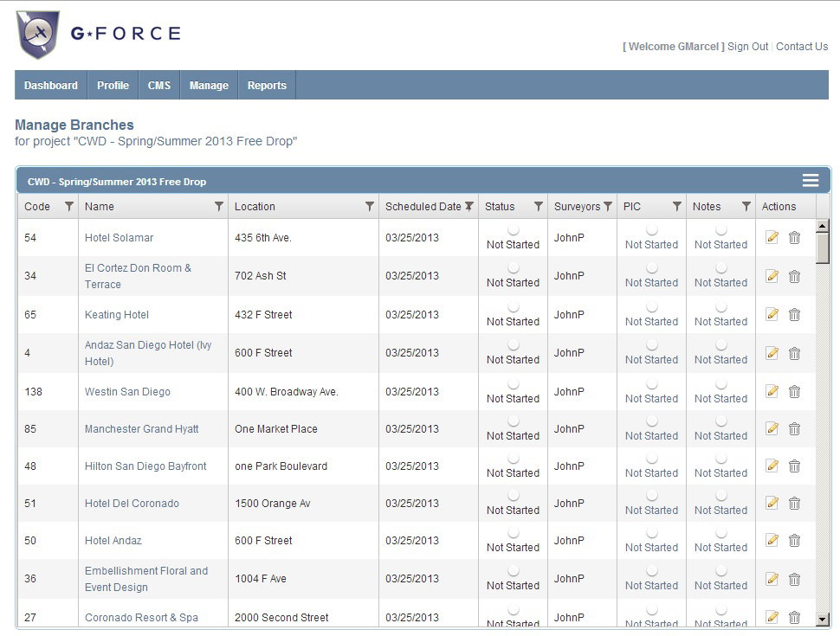
Task: Open the Location column filter
Action: click(369, 206)
